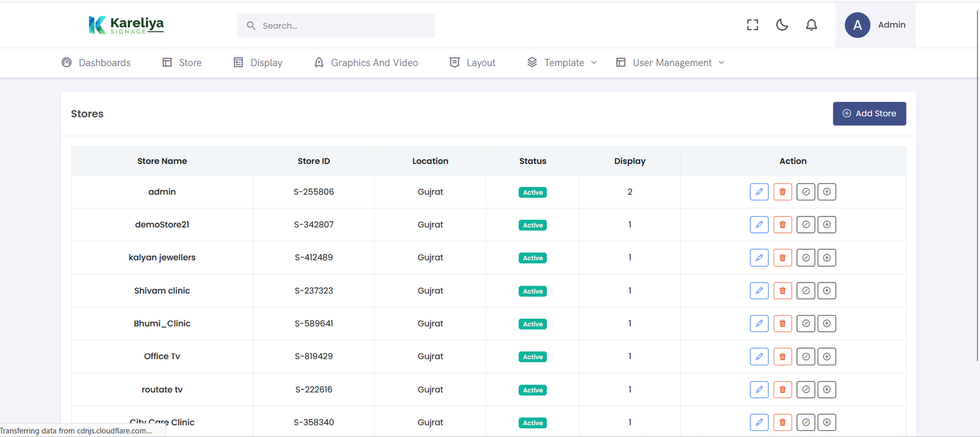Edit the demoStore21 row

pos(759,225)
